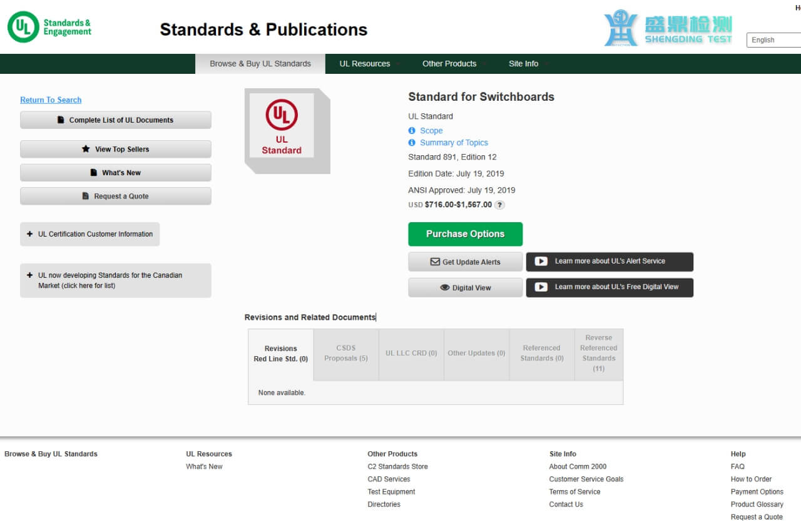Click the UL Standards & Engagement logo
This screenshot has height=532, width=801.
(x=49, y=28)
